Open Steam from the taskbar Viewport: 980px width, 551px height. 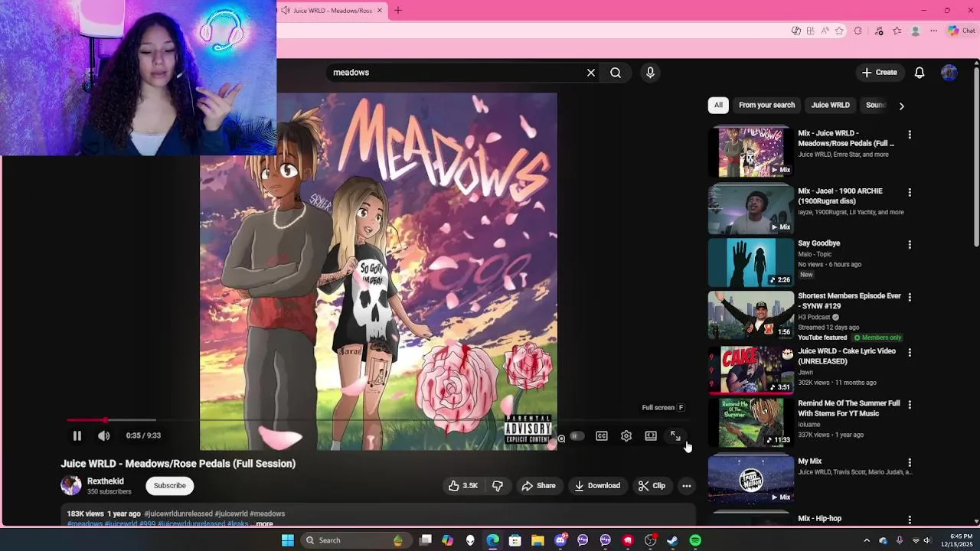(x=672, y=540)
